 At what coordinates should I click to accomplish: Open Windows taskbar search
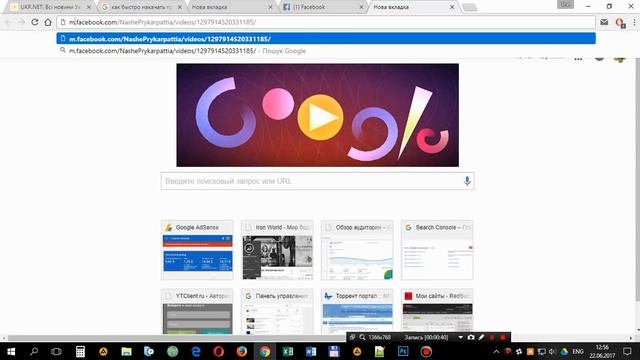point(34,351)
